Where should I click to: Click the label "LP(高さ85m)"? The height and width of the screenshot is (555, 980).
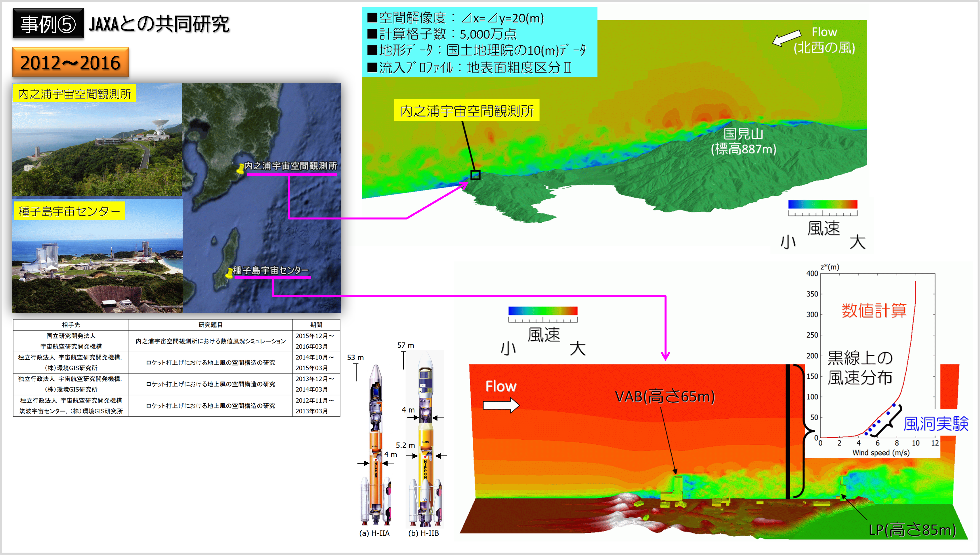(912, 529)
